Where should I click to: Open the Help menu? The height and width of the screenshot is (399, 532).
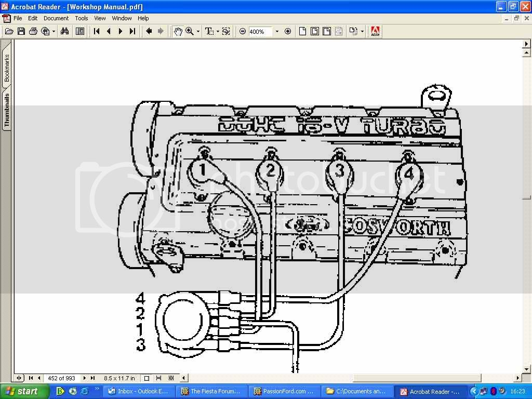click(143, 18)
